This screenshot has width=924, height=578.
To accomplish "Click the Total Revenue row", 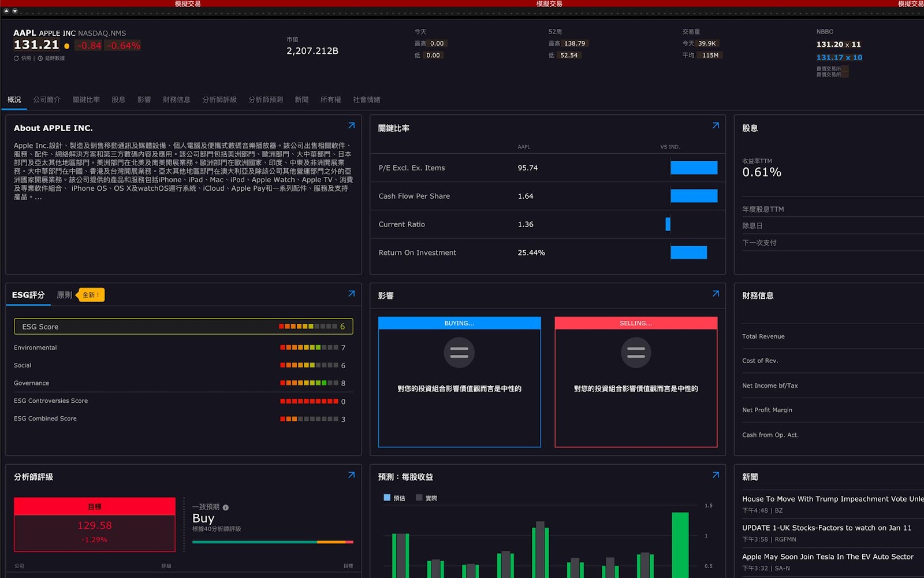I will [x=833, y=336].
